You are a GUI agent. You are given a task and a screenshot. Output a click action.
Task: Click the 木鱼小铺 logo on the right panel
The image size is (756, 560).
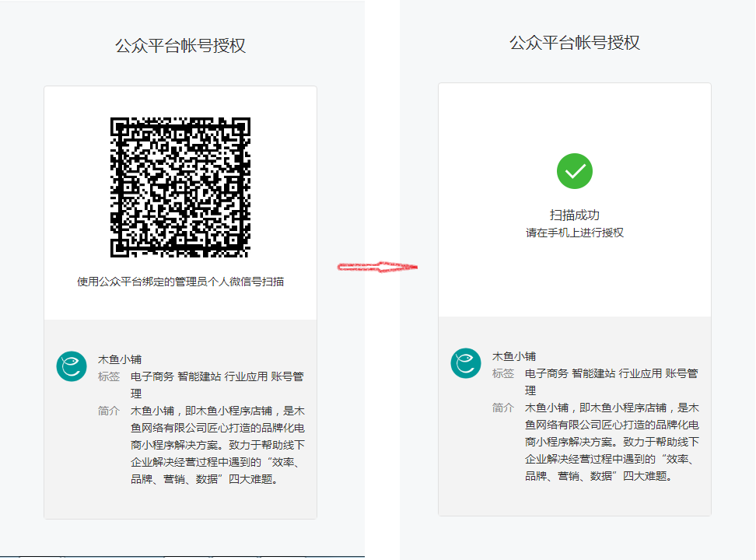click(465, 363)
